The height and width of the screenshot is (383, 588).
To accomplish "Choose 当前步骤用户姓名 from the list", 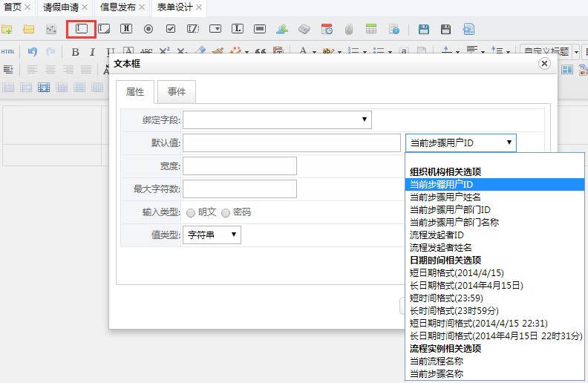I will pyautogui.click(x=445, y=197).
